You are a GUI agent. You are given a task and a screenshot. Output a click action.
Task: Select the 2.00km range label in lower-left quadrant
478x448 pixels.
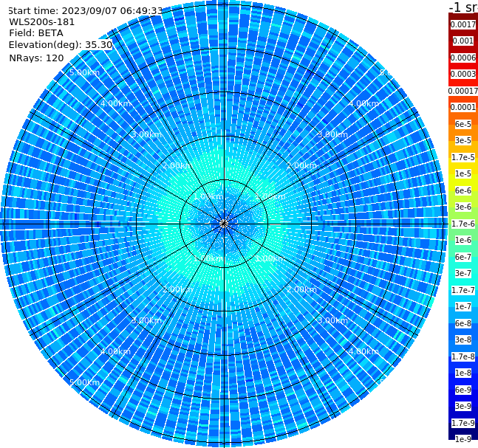[x=178, y=289]
